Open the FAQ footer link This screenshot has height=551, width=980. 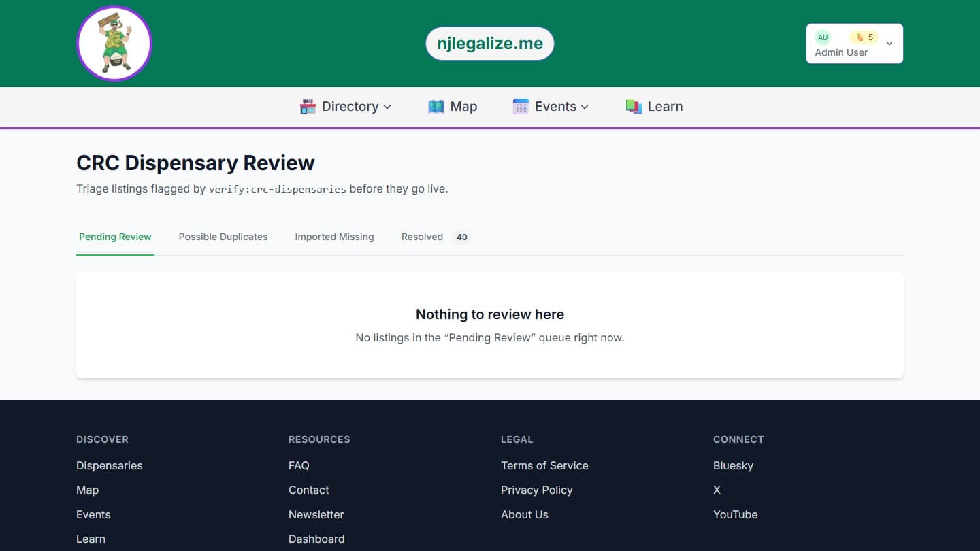[x=299, y=465]
